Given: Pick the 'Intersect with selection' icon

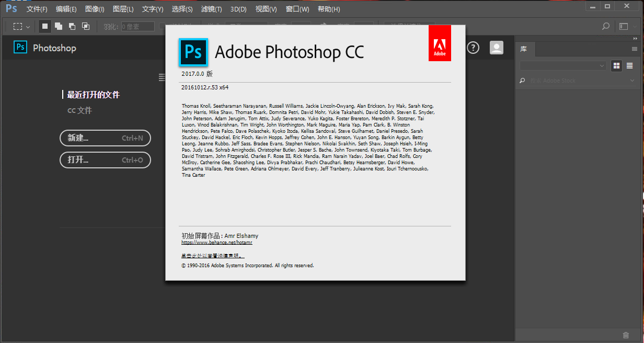Looking at the screenshot, I should coord(86,26).
